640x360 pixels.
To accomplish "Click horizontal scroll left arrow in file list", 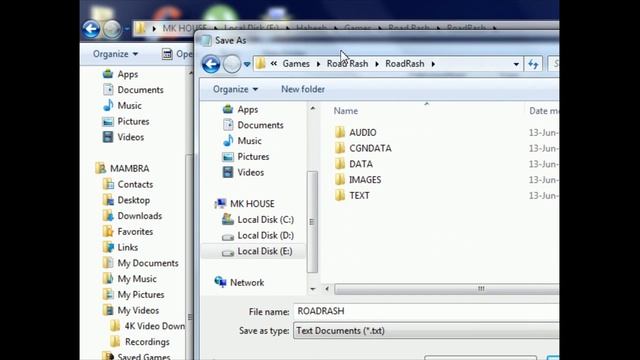I will click(x=327, y=289).
